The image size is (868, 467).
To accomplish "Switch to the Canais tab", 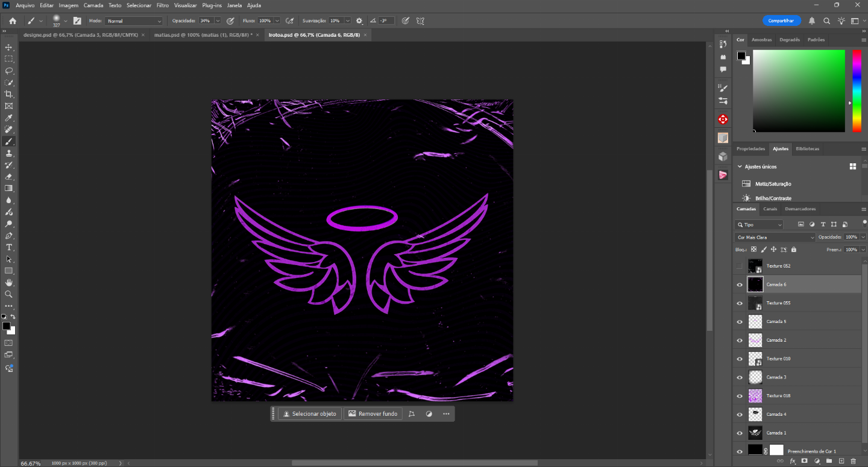I will point(770,209).
